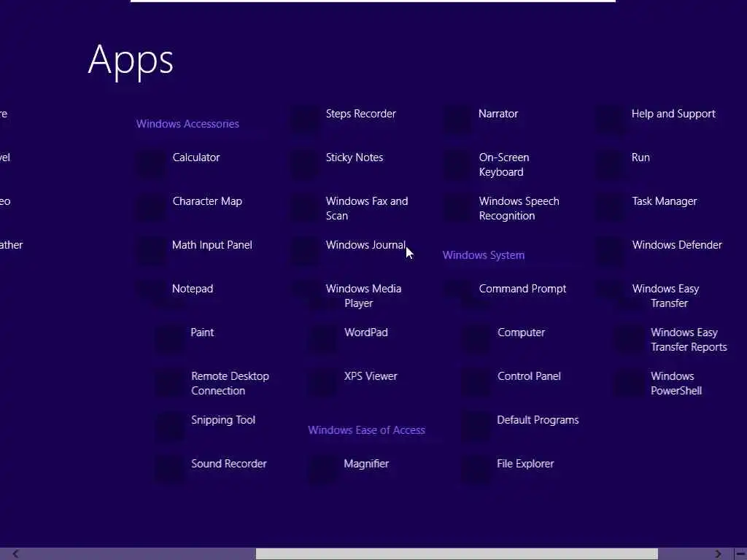Open XPS Viewer

tap(371, 376)
